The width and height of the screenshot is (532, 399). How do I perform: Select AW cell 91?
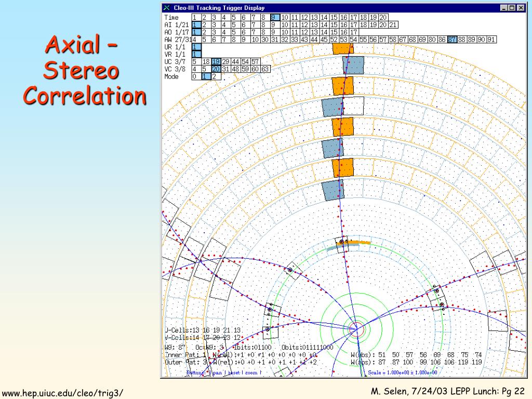coord(491,39)
